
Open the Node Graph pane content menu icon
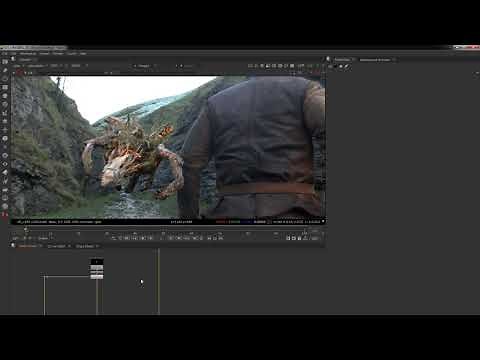point(13,246)
